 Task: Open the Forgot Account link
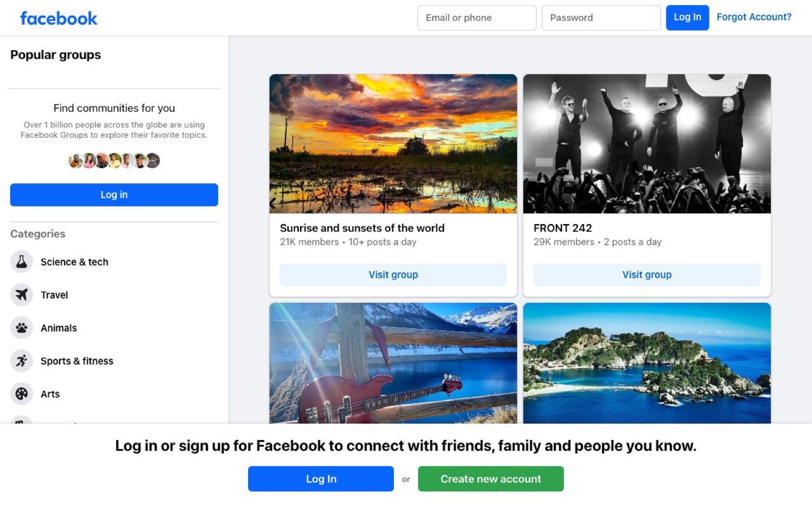(x=754, y=17)
